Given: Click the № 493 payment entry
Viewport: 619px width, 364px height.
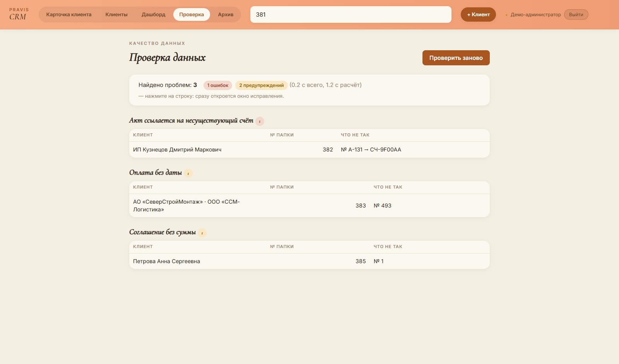Looking at the screenshot, I should 383,206.
